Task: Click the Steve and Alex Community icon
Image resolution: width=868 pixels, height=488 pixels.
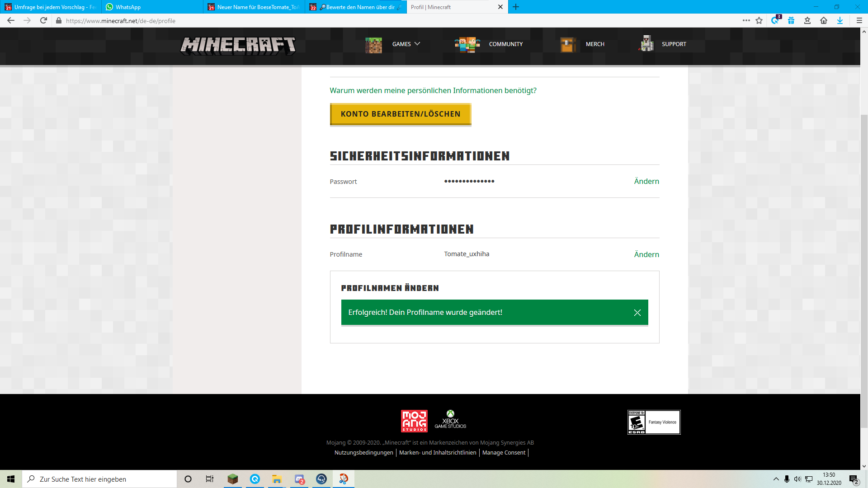Action: [x=467, y=45]
